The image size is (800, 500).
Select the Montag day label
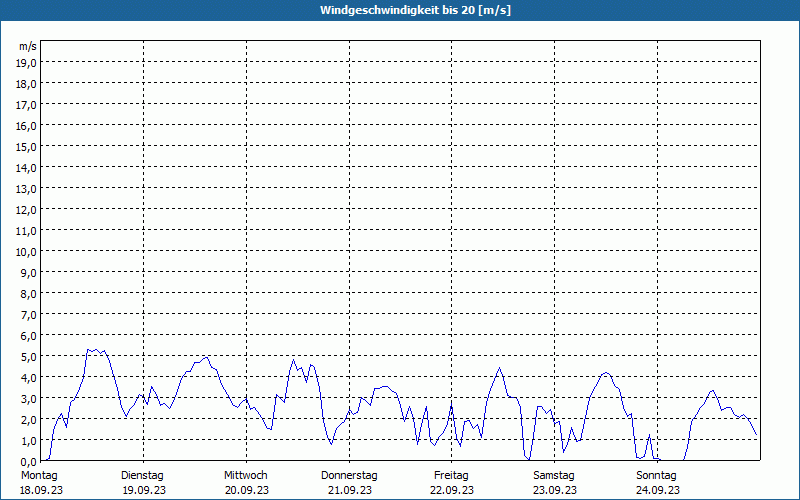tap(40, 475)
